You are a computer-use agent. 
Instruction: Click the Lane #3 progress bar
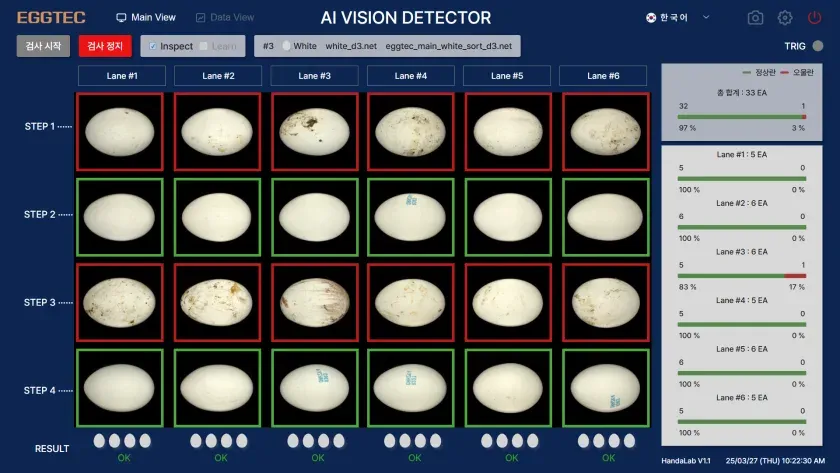click(x=741, y=276)
